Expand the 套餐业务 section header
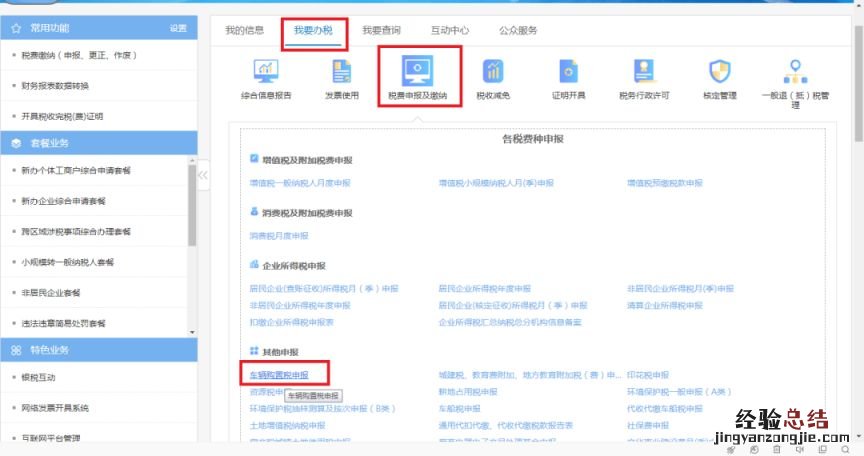Image resolution: width=864 pixels, height=456 pixels. pos(99,143)
